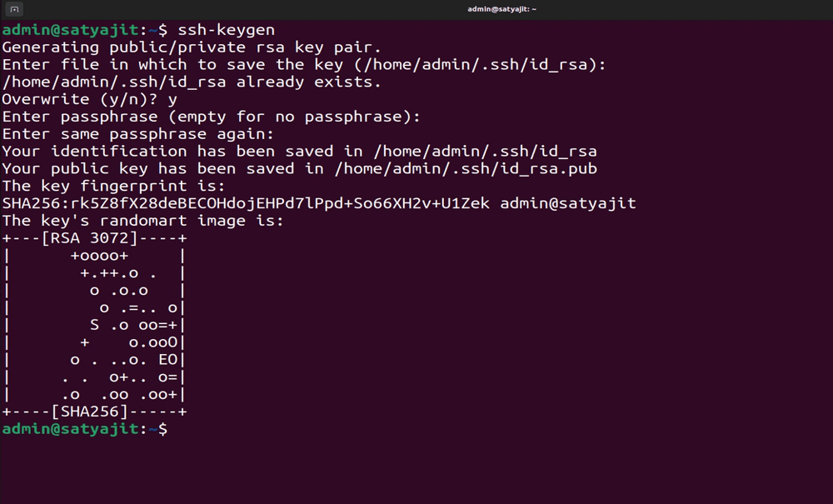Viewport: 833px width, 504px height.
Task: Click the 'Enter same passphrase again' line
Action: tap(138, 134)
